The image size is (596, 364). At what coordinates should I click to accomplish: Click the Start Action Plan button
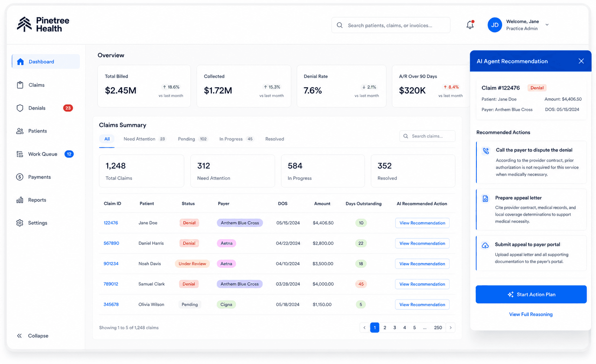click(531, 295)
